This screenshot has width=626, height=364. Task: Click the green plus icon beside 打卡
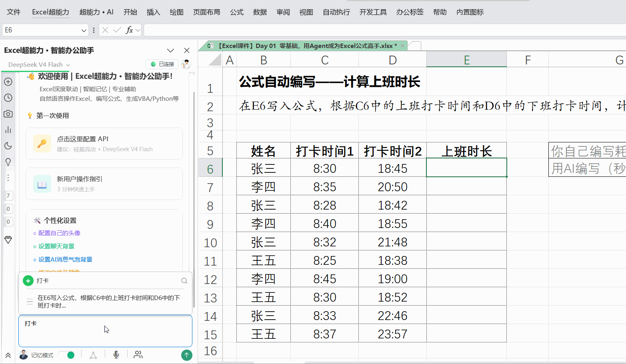click(x=28, y=281)
